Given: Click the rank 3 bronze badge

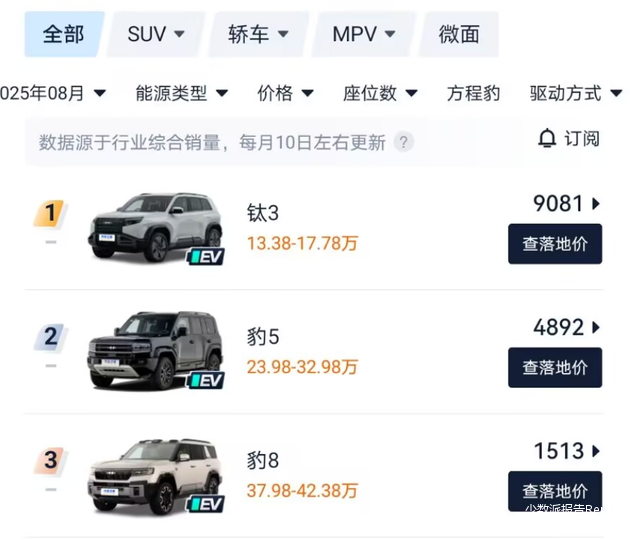Looking at the screenshot, I should click(50, 461).
